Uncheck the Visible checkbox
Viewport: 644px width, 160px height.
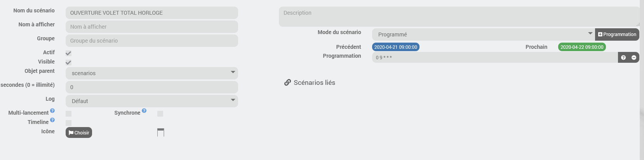(68, 62)
